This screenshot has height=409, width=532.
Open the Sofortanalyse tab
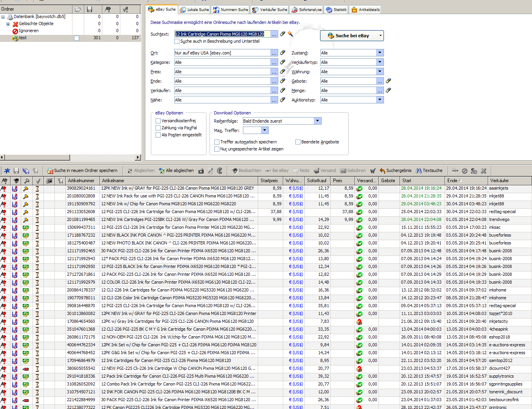[306, 9]
